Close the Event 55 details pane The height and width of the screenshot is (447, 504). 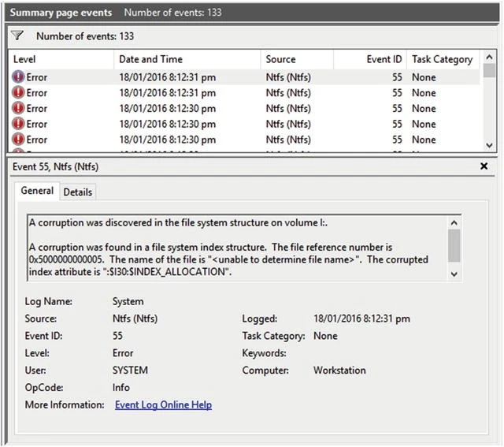click(x=484, y=166)
